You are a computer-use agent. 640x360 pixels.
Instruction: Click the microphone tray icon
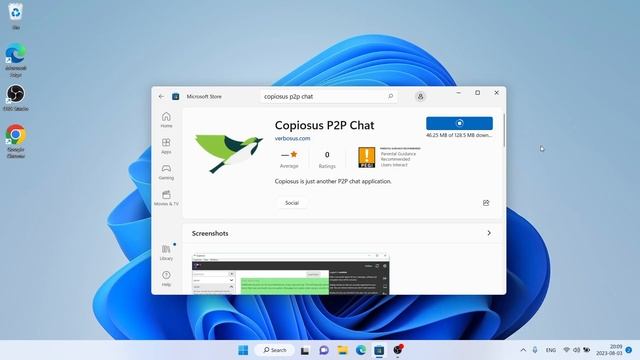[535, 350]
